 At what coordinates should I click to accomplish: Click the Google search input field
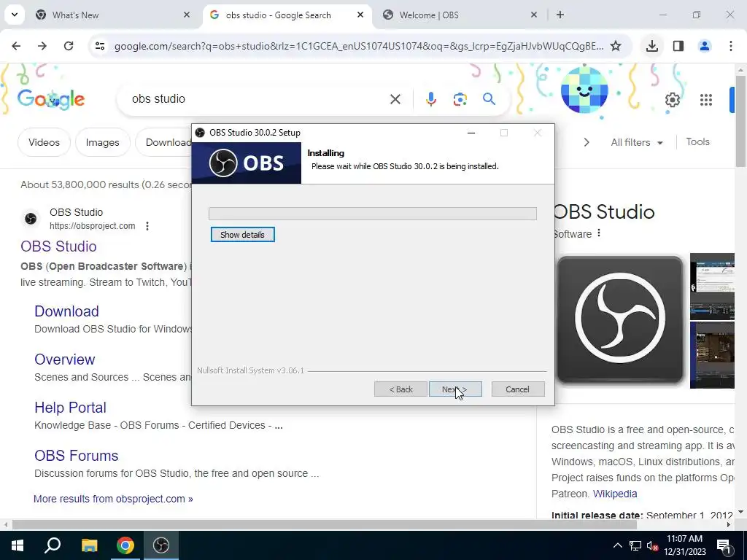[258, 99]
